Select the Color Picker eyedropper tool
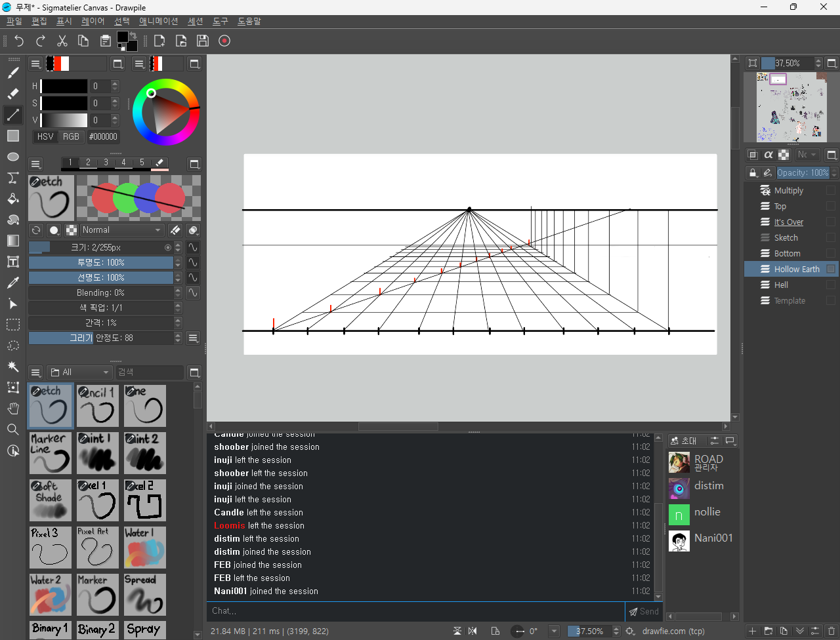Screen dimensions: 840x640 pyautogui.click(x=13, y=283)
